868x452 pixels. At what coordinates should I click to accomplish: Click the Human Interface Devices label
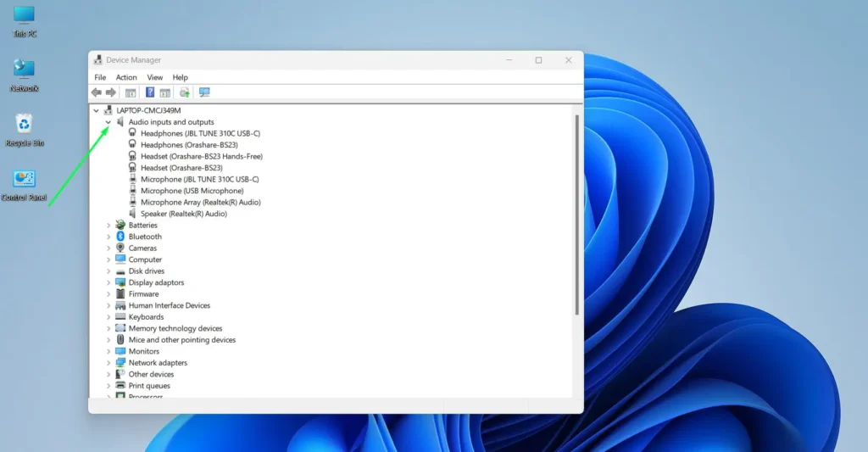[x=170, y=305]
